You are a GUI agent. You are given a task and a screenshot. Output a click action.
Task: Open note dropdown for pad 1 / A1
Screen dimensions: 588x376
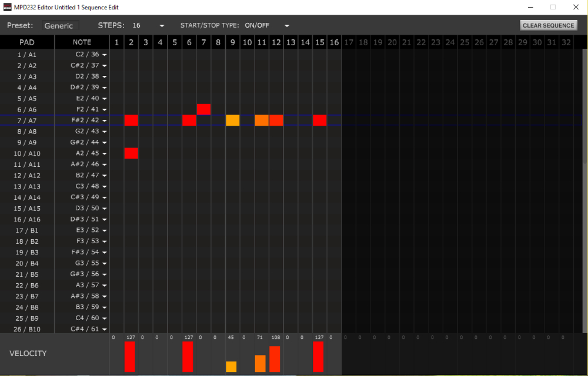click(x=105, y=55)
